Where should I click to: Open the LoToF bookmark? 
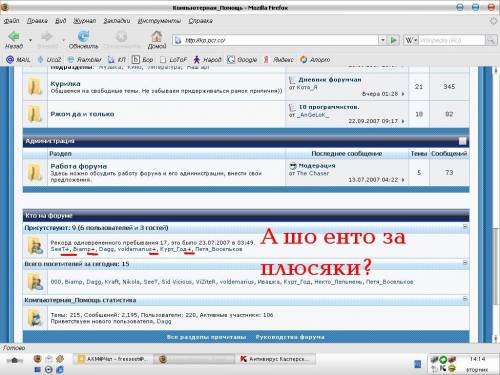point(173,60)
